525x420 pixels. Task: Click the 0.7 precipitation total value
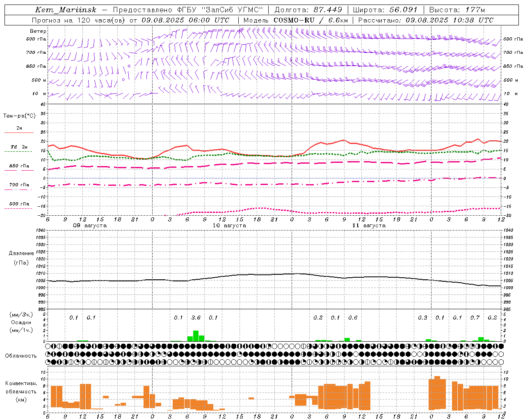point(475,318)
